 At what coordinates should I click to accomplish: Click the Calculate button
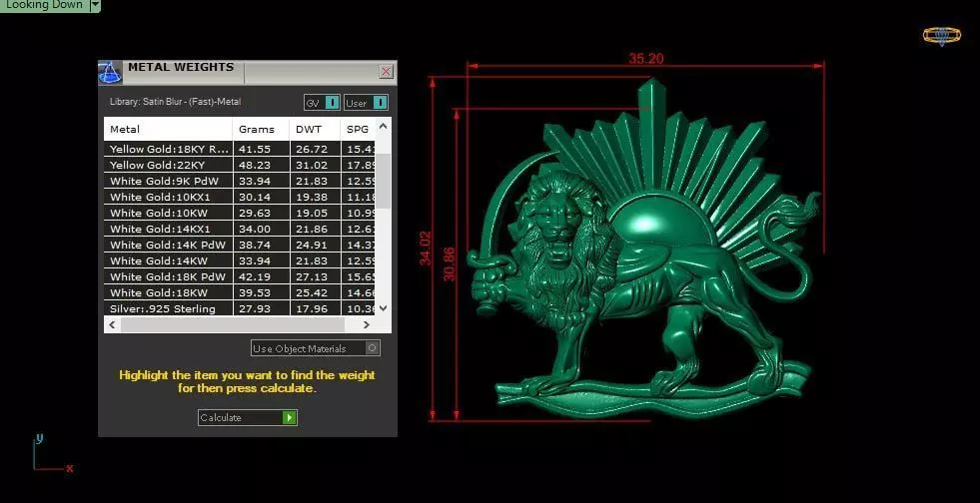[248, 417]
